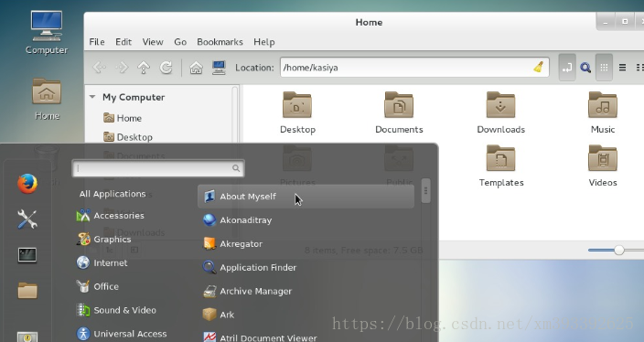Launch About Myself

tap(306, 197)
